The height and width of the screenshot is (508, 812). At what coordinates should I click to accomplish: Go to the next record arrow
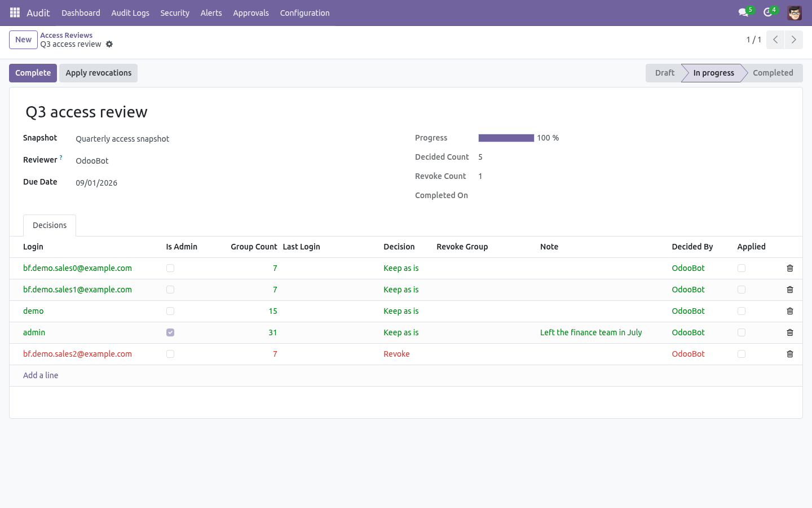(x=793, y=40)
